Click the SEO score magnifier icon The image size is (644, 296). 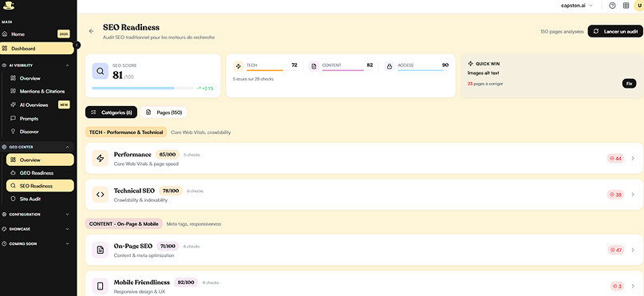click(101, 71)
